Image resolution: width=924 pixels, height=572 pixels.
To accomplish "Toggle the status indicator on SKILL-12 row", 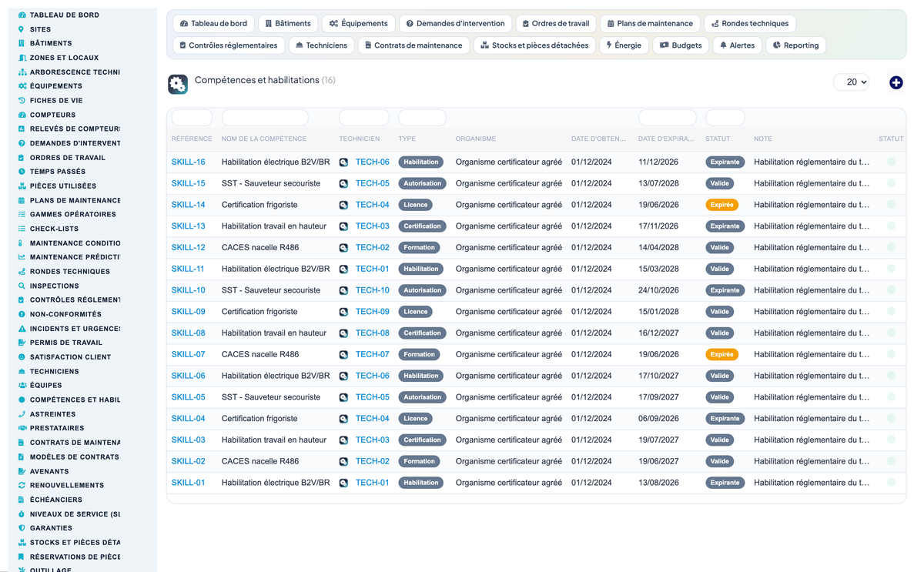I will click(x=891, y=248).
